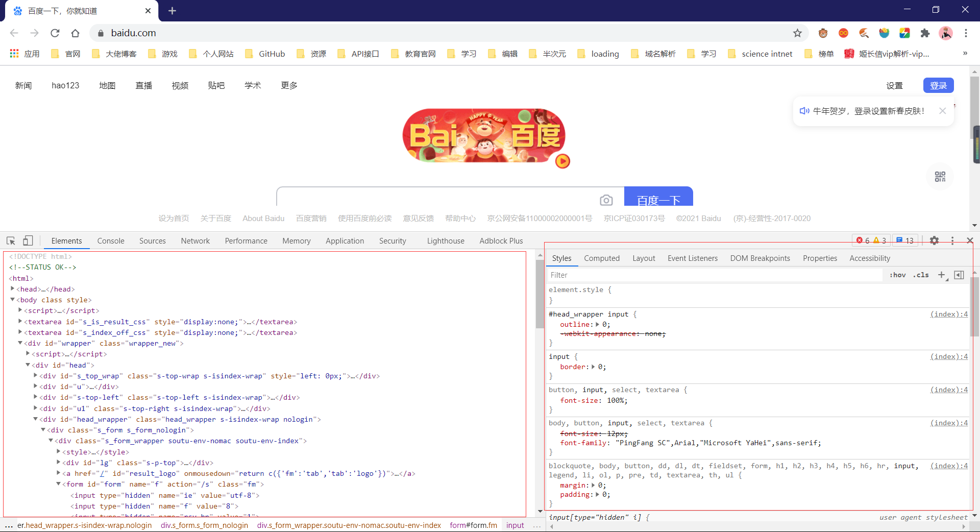This screenshot has width=980, height=532.
Task: Switch to the Console tab
Action: [111, 240]
